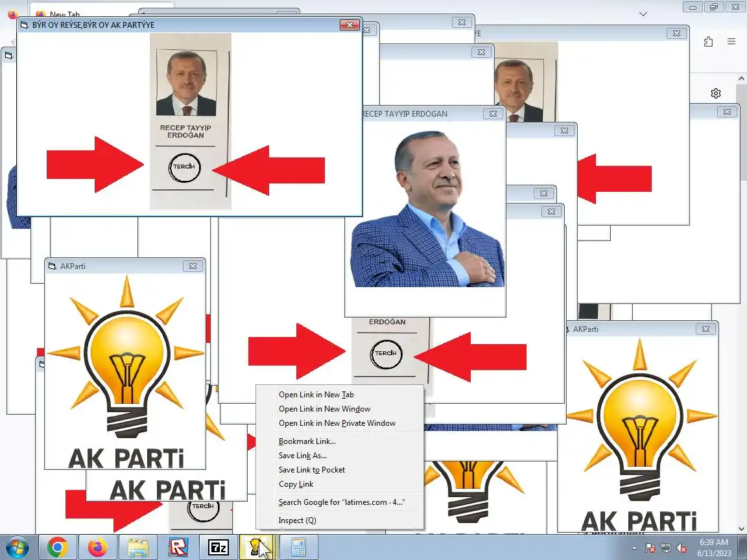Screen dimensions: 747x560
Task: Expand the Firefox list all tabs chevron
Action: 643,14
